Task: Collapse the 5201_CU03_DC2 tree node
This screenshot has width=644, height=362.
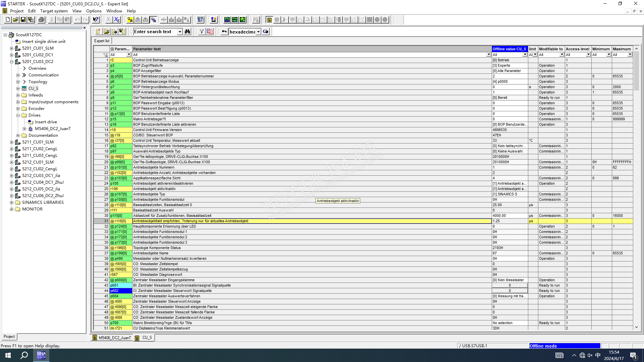Action: pyautogui.click(x=11, y=62)
